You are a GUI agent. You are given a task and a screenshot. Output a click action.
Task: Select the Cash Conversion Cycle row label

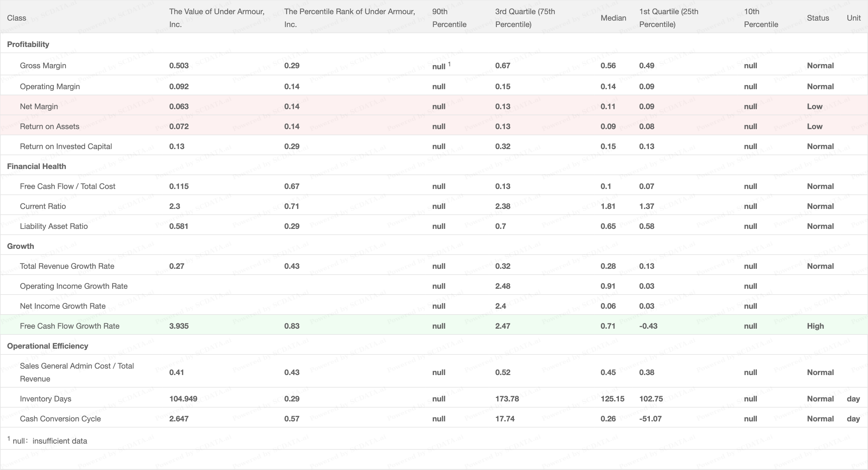tap(60, 419)
